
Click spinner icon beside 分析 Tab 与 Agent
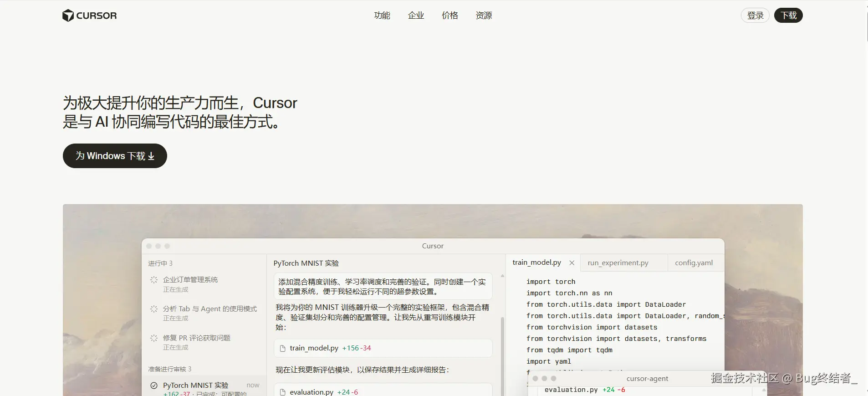(x=154, y=309)
